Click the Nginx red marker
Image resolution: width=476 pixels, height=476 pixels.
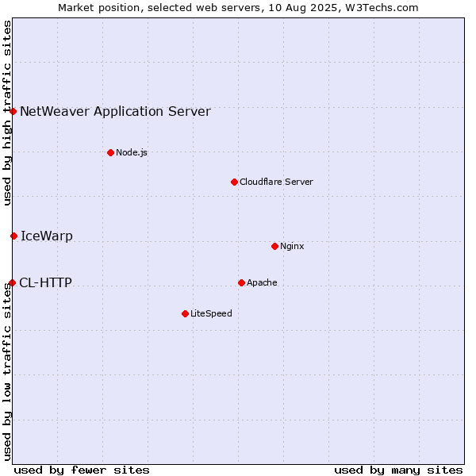(x=274, y=246)
